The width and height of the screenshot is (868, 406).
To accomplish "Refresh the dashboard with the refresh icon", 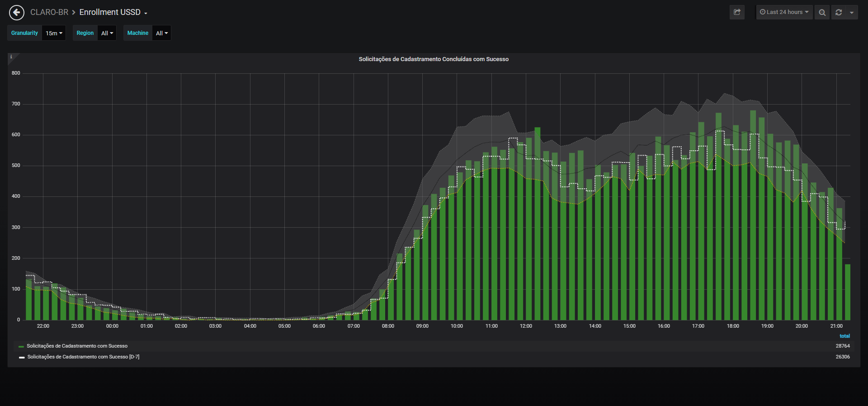I will 839,12.
